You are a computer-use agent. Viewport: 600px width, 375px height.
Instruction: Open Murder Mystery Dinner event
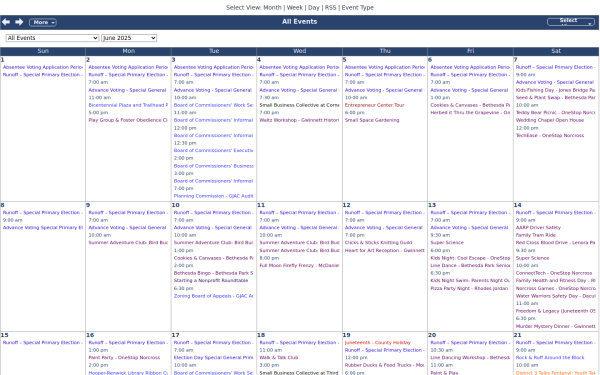tap(555, 326)
